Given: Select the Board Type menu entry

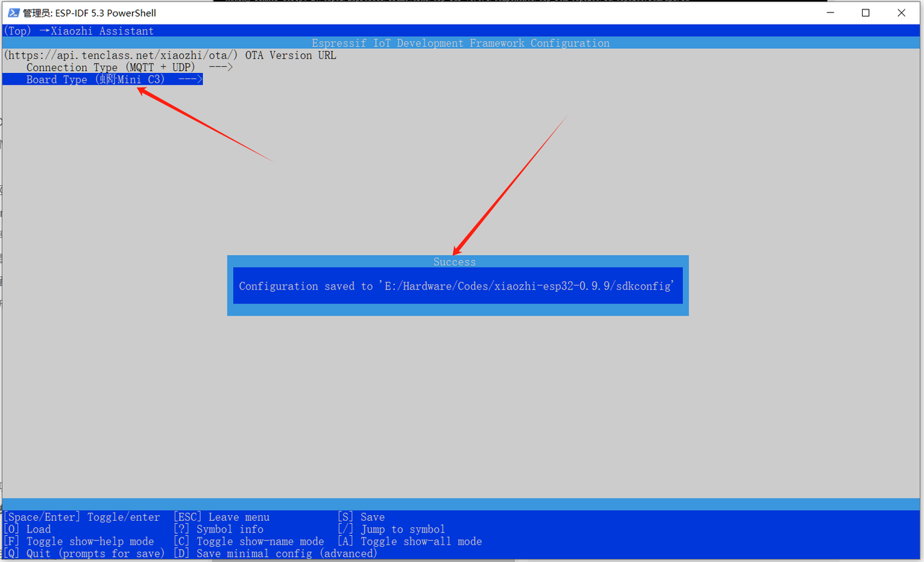Looking at the screenshot, I should (95, 79).
